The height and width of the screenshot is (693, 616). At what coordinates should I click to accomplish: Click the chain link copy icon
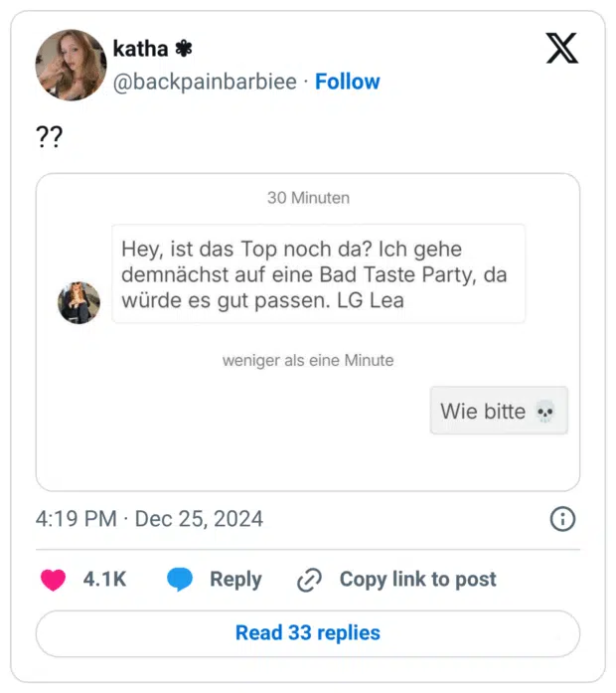point(310,580)
